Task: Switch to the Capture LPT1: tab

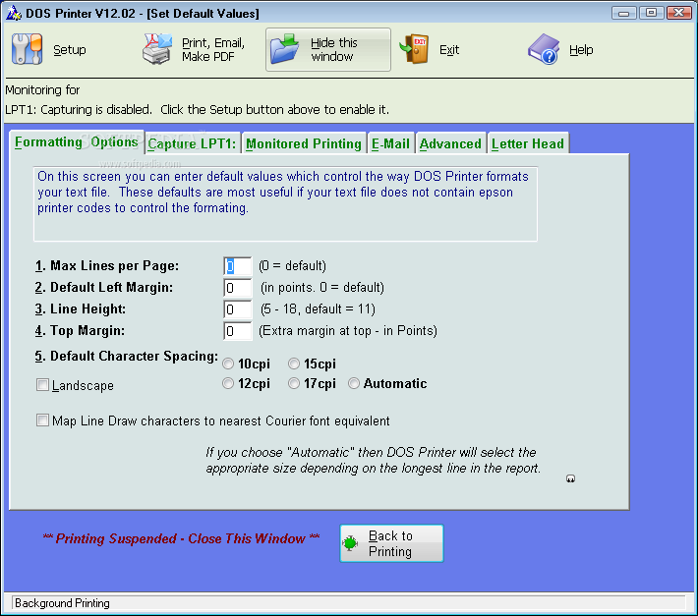Action: 192,143
